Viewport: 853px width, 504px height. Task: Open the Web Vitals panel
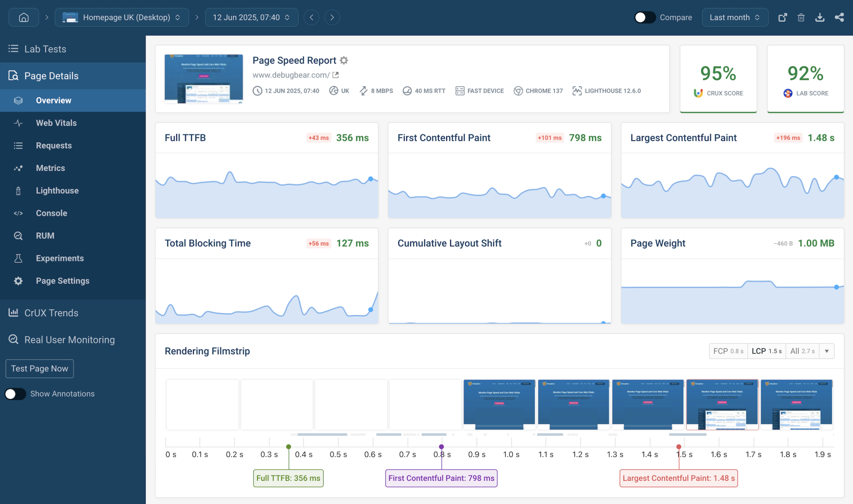tap(56, 123)
